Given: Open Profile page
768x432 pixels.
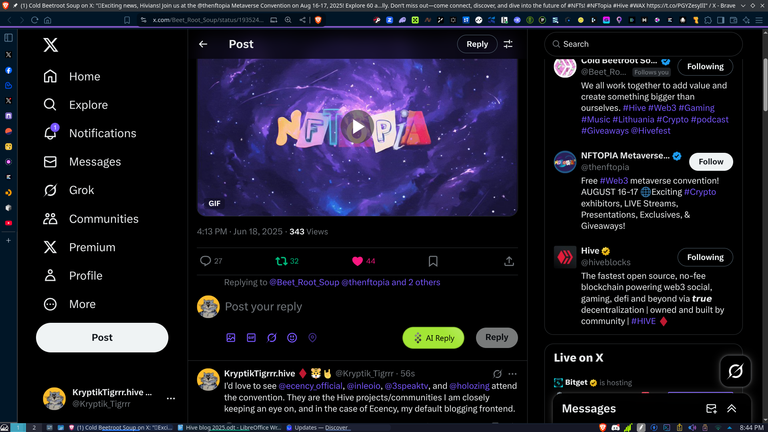Looking at the screenshot, I should pyautogui.click(x=72, y=275).
